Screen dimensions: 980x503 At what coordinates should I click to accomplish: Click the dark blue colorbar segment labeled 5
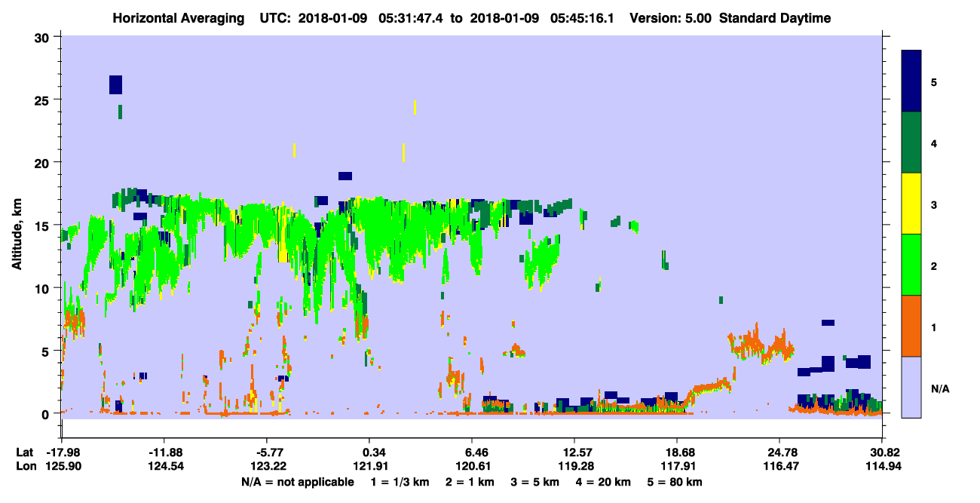coord(911,81)
